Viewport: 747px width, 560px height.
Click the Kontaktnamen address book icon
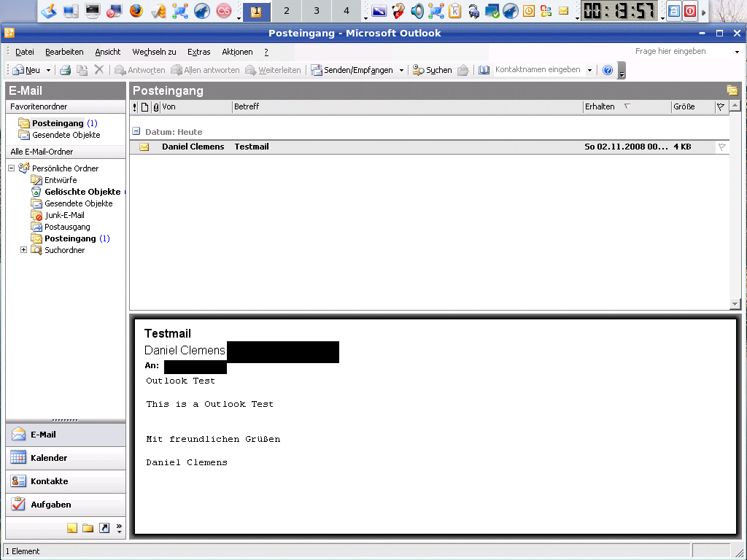484,69
